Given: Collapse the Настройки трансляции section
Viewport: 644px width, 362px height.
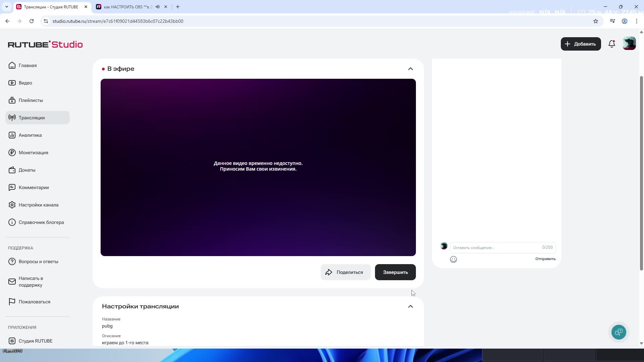Looking at the screenshot, I should pyautogui.click(x=410, y=306).
